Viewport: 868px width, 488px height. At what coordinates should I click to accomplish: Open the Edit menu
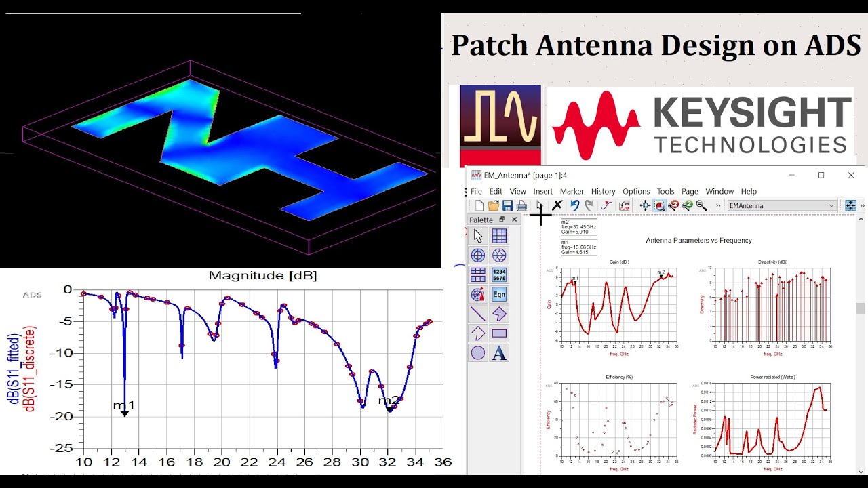pos(496,191)
